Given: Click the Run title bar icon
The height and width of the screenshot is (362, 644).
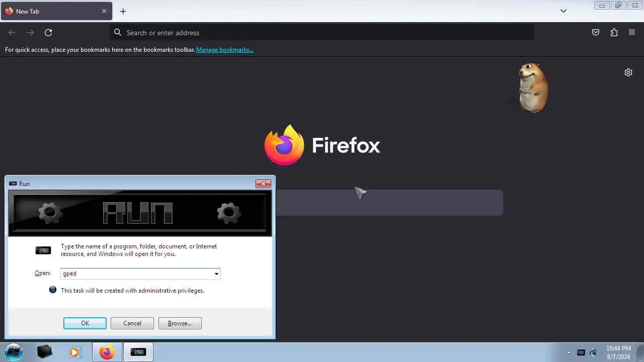Looking at the screenshot, I should click(x=13, y=184).
